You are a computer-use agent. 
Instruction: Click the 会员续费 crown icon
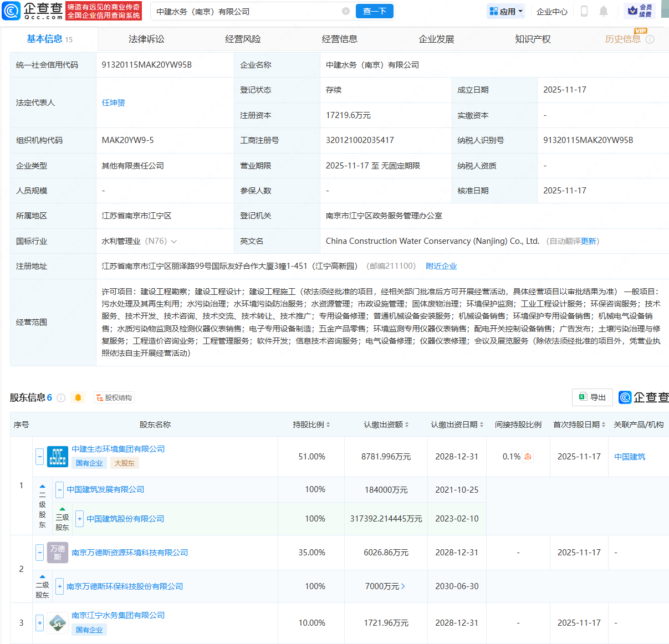632,11
